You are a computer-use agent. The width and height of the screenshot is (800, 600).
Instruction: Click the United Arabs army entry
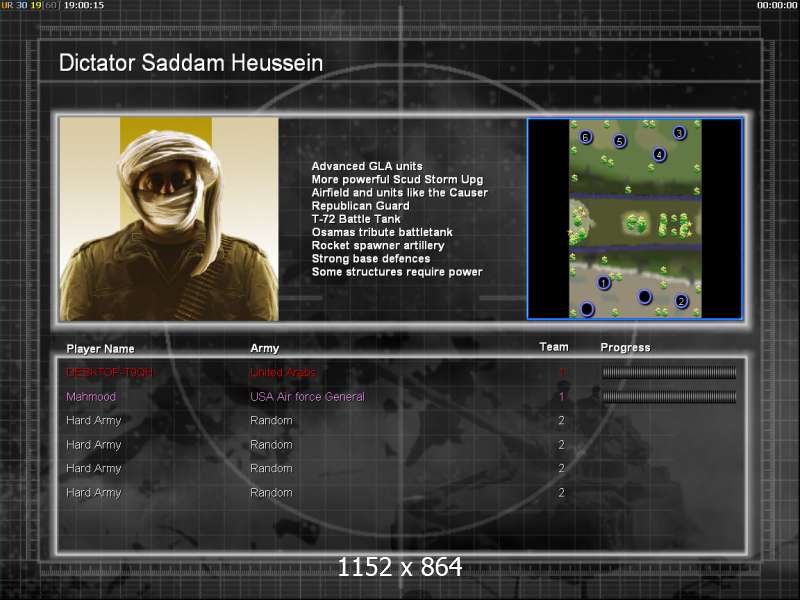click(283, 372)
